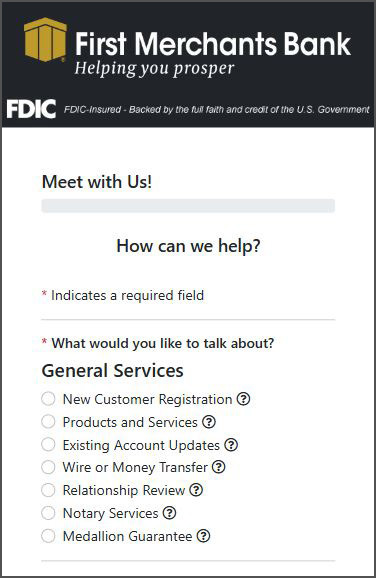Click help icon for Medallion Guarantee

click(x=203, y=536)
